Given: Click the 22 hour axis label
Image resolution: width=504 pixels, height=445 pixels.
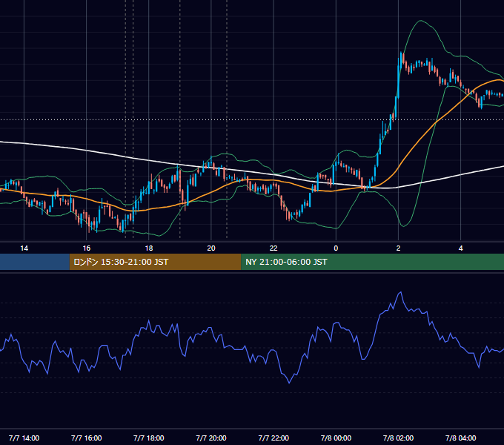Looking at the screenshot, I should [x=273, y=248].
